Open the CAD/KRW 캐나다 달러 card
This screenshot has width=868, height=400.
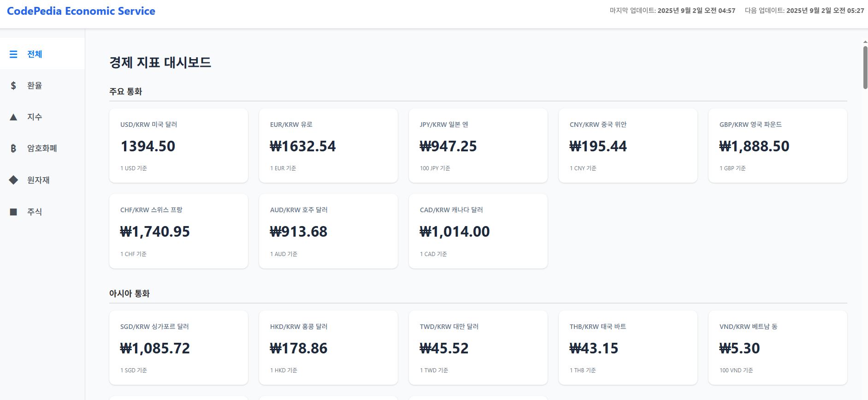[478, 231]
